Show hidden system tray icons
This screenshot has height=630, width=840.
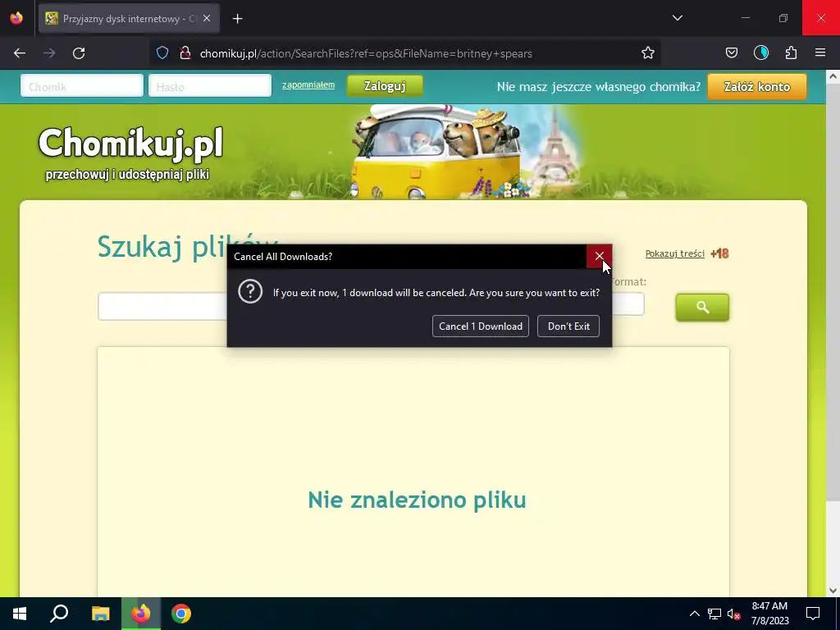pyautogui.click(x=694, y=614)
